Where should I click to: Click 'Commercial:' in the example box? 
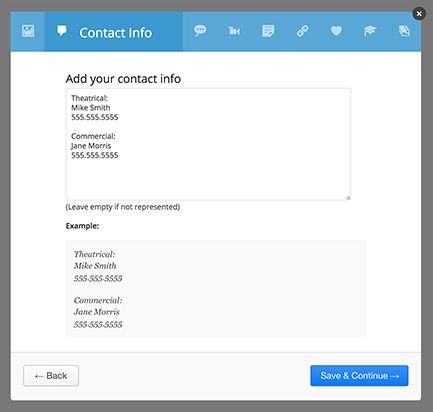click(98, 300)
